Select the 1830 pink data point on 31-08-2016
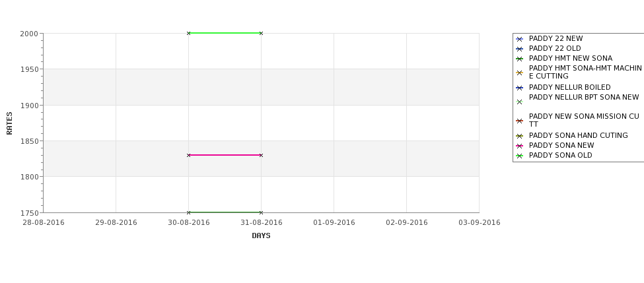The height and width of the screenshot is (283, 644). 261,156
